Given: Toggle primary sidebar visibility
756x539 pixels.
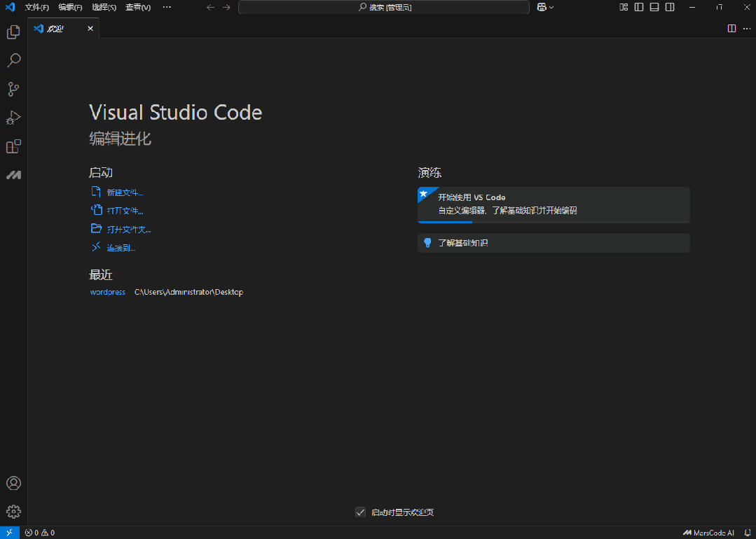Looking at the screenshot, I should [x=639, y=7].
